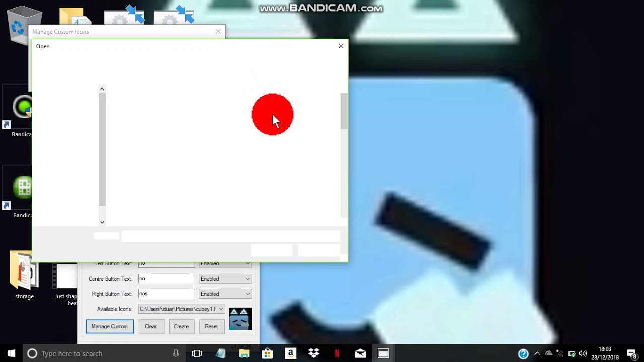Open Microsoft Store from the taskbar
The width and height of the screenshot is (644, 362).
[267, 353]
